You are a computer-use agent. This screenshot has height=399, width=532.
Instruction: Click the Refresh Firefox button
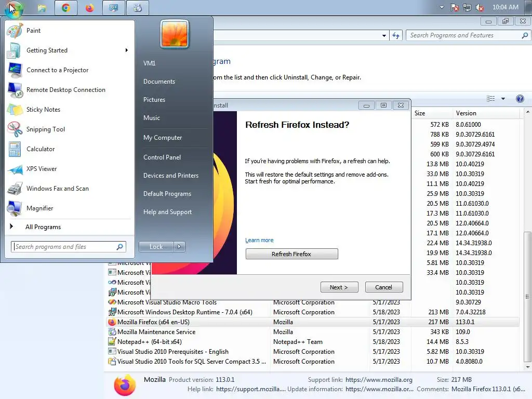coord(291,254)
